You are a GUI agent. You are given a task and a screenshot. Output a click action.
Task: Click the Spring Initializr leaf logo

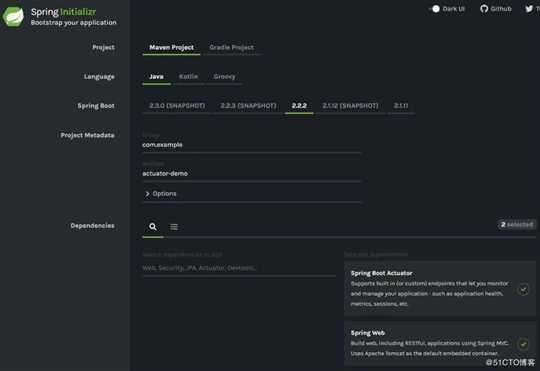click(x=13, y=16)
